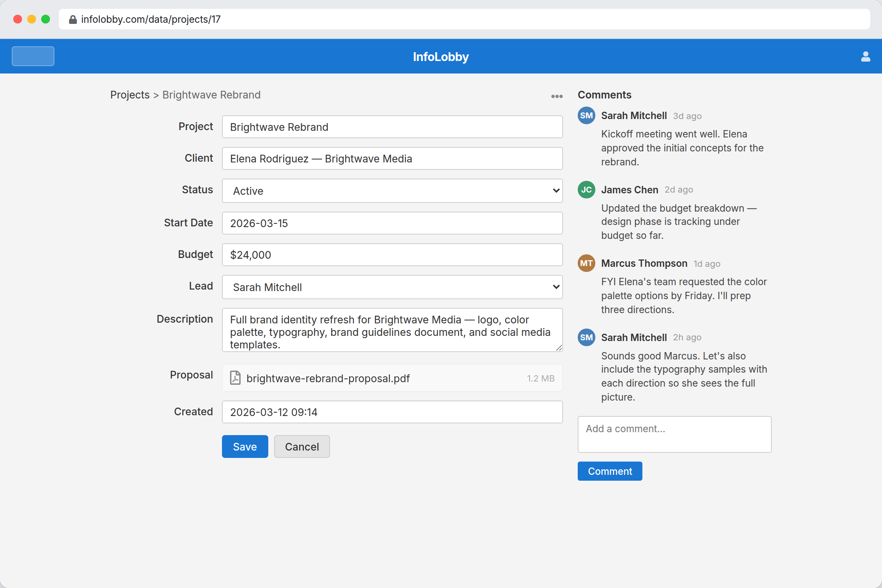Click the blank button in header

33,56
